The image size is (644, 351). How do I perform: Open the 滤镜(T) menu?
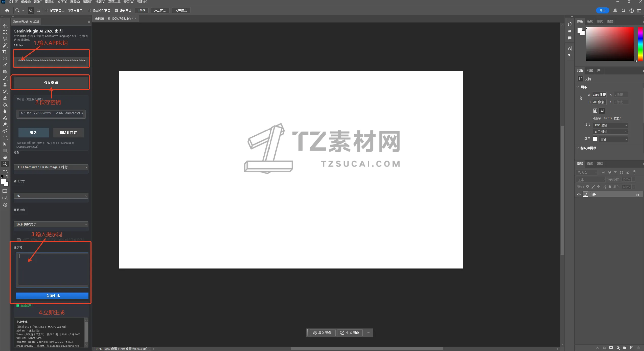coord(87,2)
